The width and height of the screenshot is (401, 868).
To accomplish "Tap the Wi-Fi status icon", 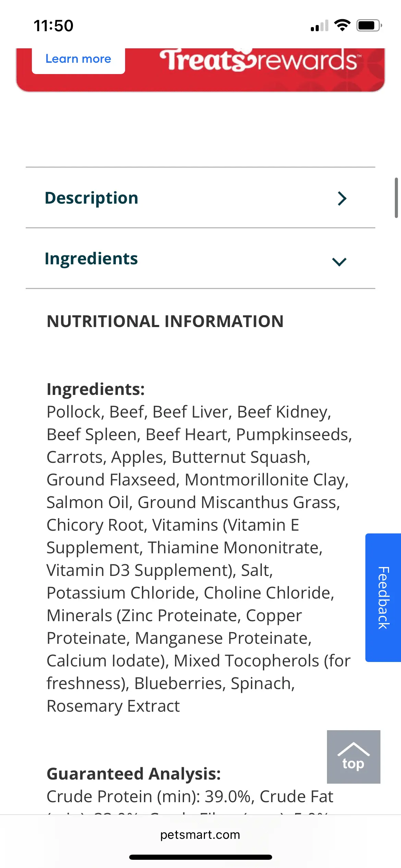I will click(342, 25).
